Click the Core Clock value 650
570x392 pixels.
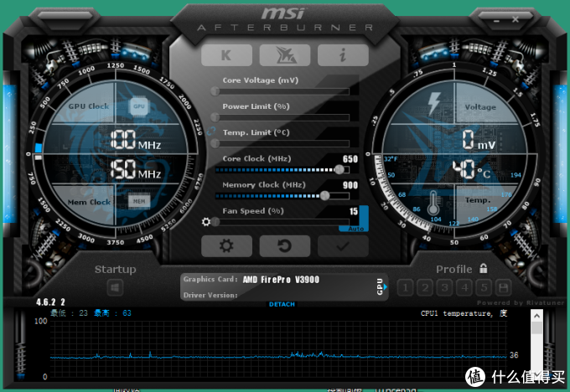[350, 159]
